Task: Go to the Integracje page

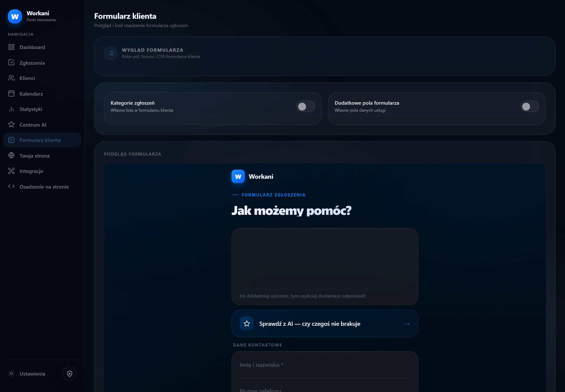Action: click(42, 171)
